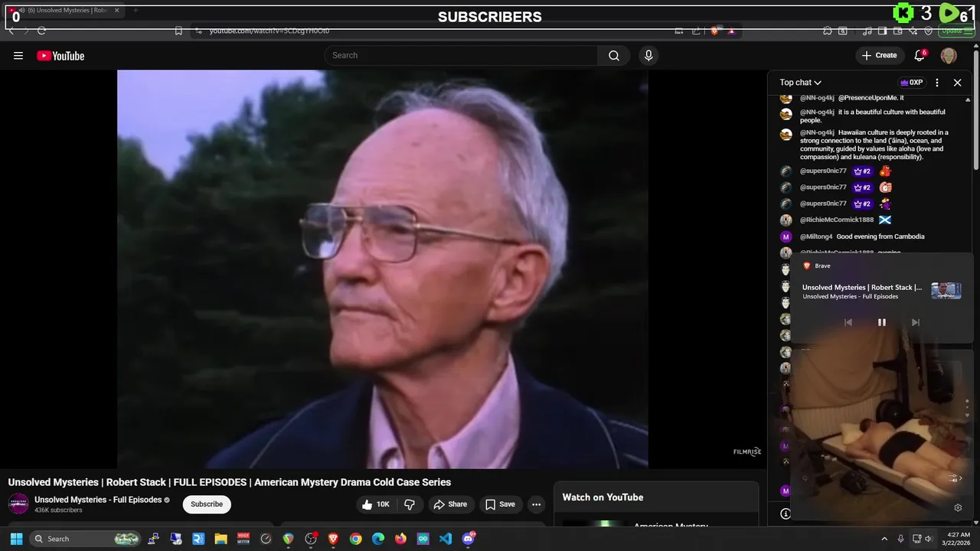Open File Explorer from taskbar
This screenshot has height=551, width=980.
pos(220,539)
